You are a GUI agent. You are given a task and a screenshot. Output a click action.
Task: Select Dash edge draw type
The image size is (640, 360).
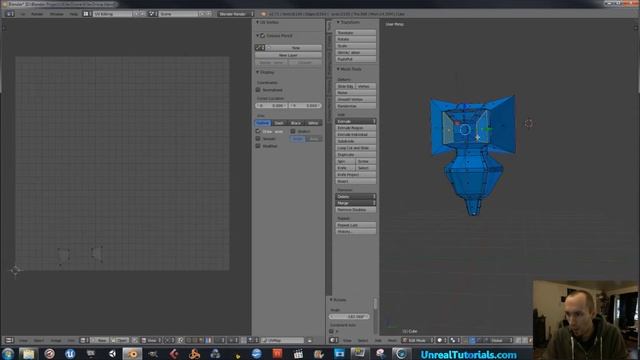pos(279,123)
